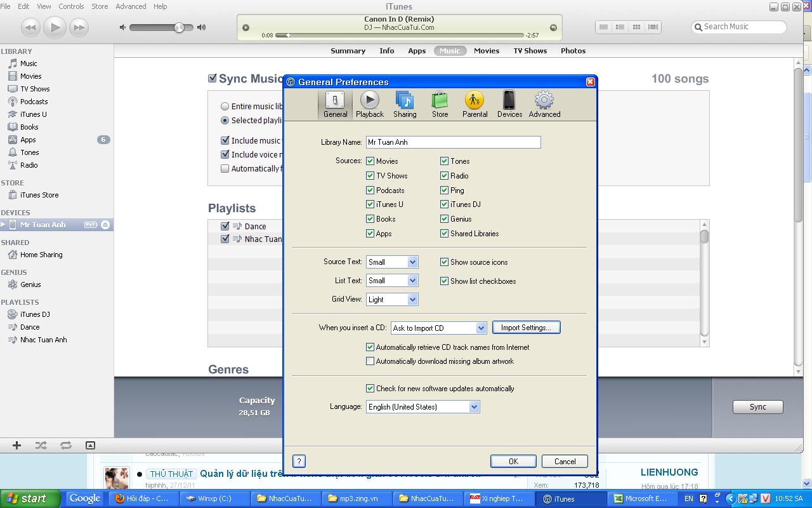Open the Parental preferences pane
Image resolution: width=812 pixels, height=508 pixels.
click(475, 104)
